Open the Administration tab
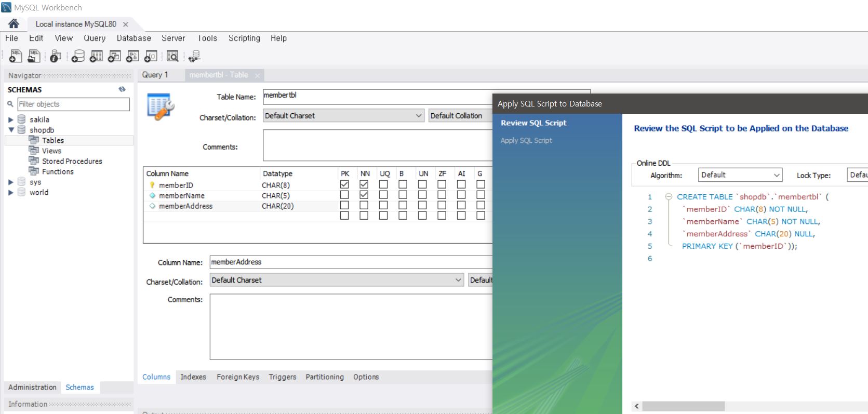This screenshot has height=414, width=868. coord(32,388)
